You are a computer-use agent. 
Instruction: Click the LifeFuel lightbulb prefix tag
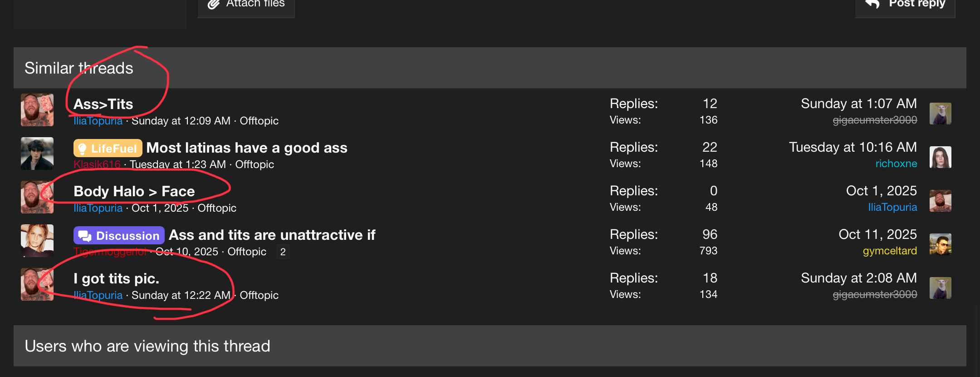tap(108, 148)
